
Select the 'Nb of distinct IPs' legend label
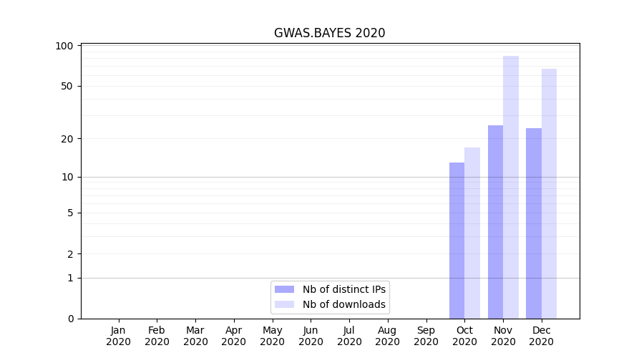[x=344, y=289]
